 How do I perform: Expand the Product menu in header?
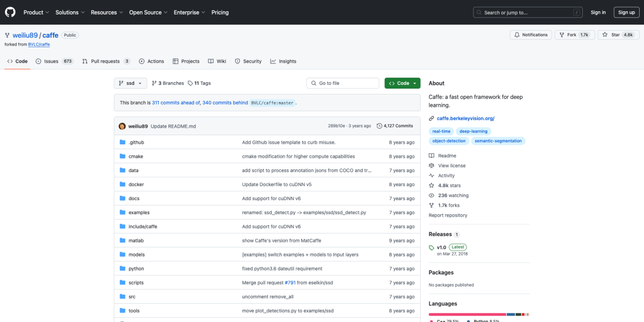(x=36, y=12)
